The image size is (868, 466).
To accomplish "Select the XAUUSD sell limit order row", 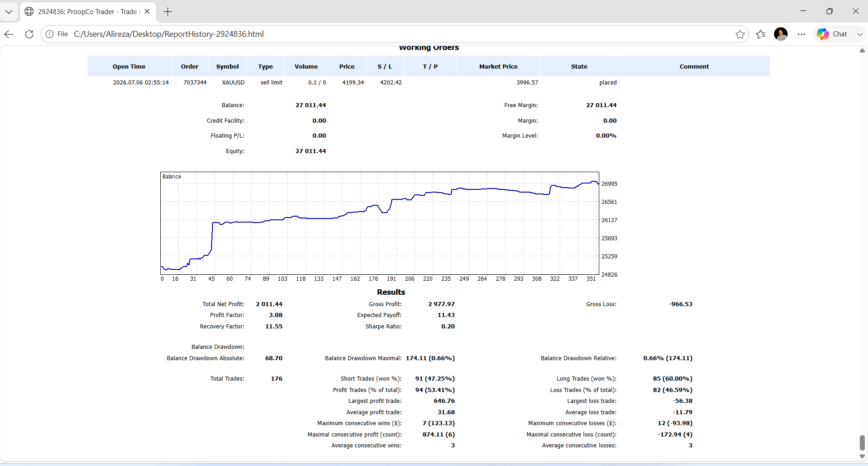I will point(429,83).
